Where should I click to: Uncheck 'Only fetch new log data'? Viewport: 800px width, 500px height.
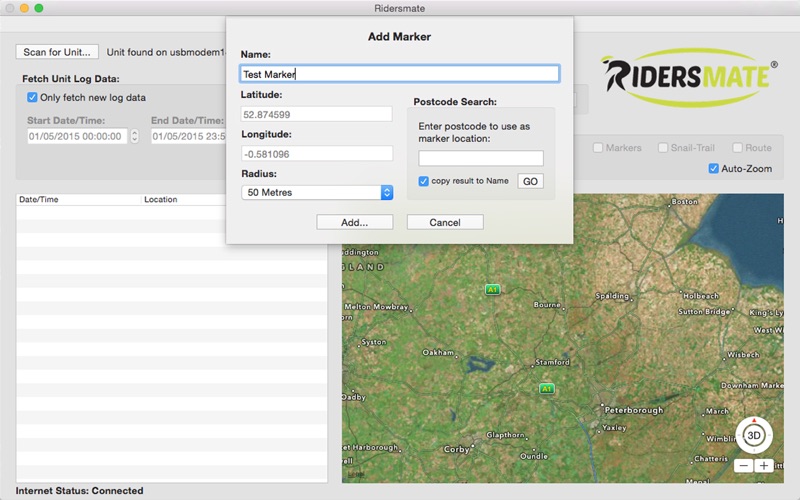click(x=32, y=97)
